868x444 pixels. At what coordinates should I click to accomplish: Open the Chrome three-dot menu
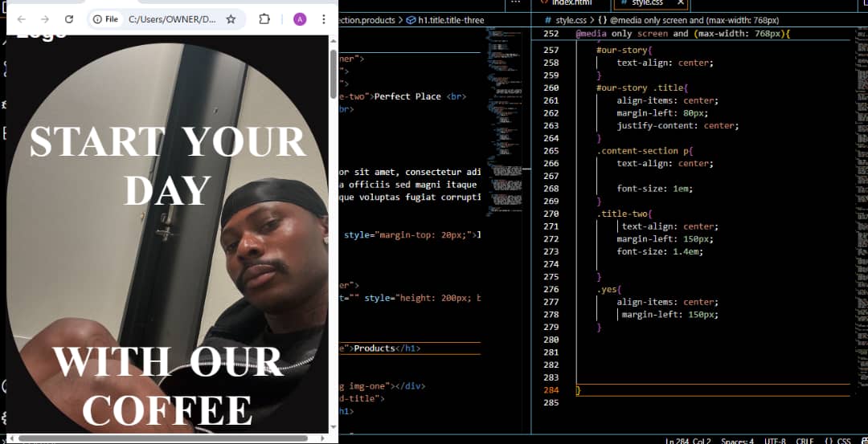pyautogui.click(x=324, y=19)
